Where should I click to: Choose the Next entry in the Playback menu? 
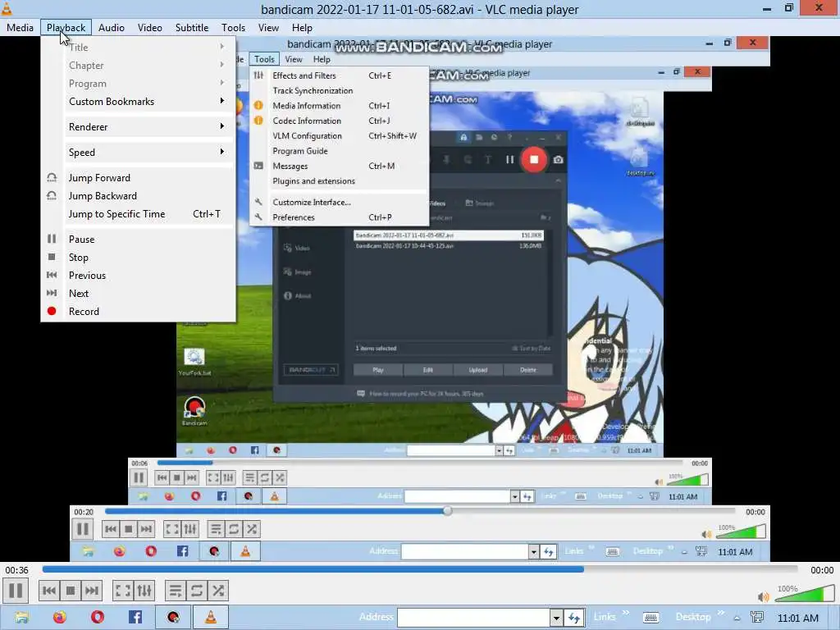pos(138,294)
